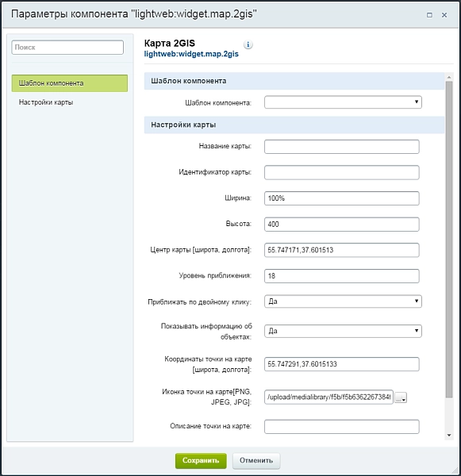Viewport: 461px width, 476px height.
Task: Click the Иконка точки path field
Action: [x=328, y=397]
